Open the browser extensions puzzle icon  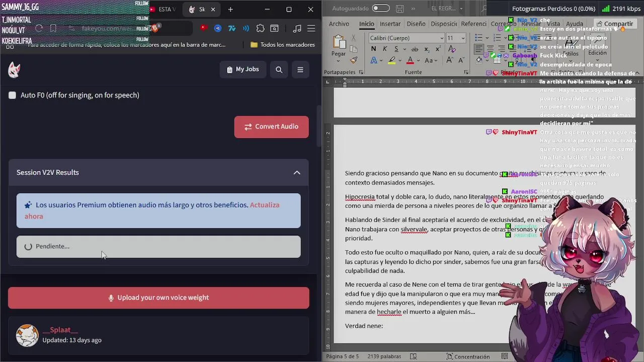(x=260, y=29)
